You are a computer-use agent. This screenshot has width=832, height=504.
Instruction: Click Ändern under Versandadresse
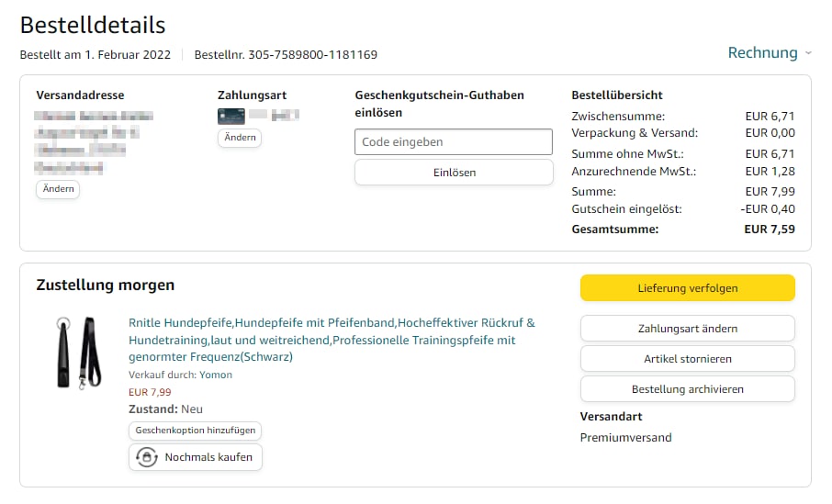click(x=58, y=189)
